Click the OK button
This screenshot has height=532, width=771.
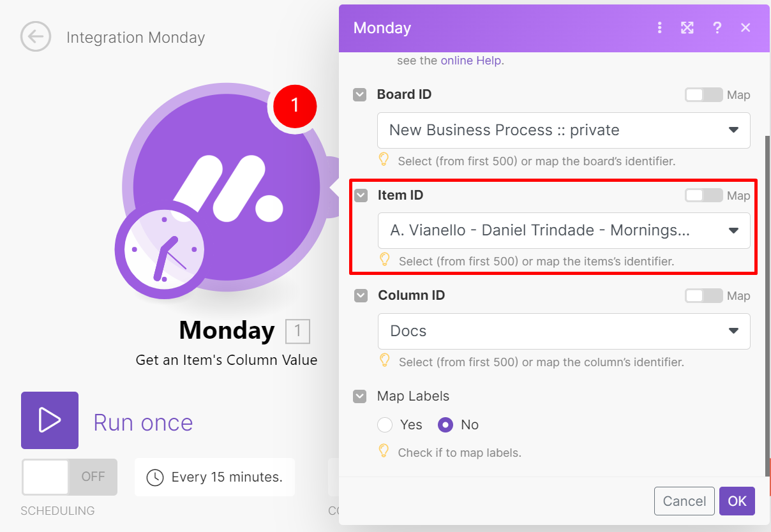tap(737, 501)
